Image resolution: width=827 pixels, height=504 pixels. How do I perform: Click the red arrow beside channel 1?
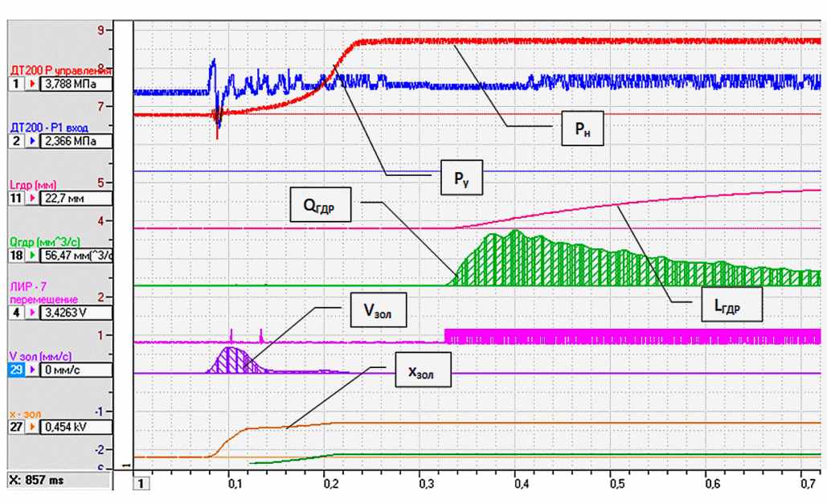(x=34, y=83)
